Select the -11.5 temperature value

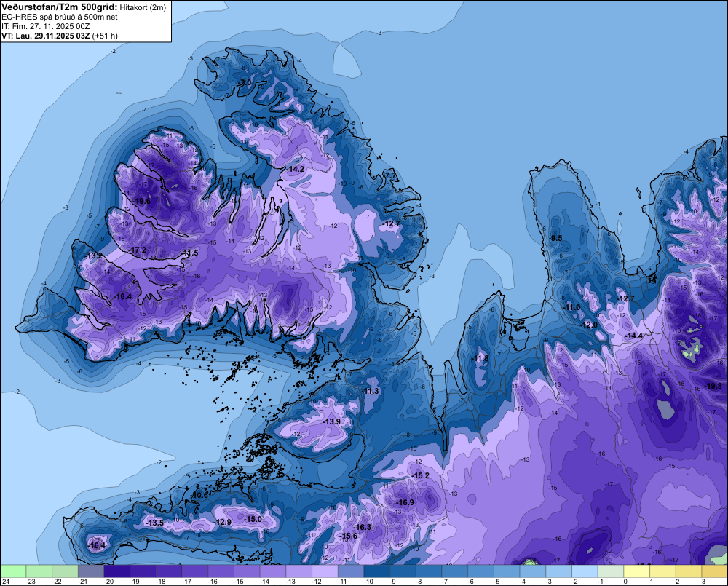189,253
